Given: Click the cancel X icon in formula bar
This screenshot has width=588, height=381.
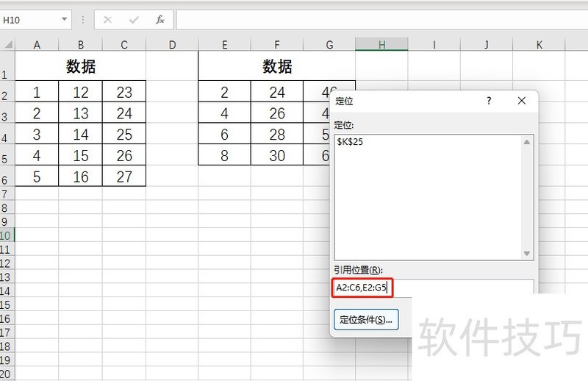Looking at the screenshot, I should click(x=107, y=20).
